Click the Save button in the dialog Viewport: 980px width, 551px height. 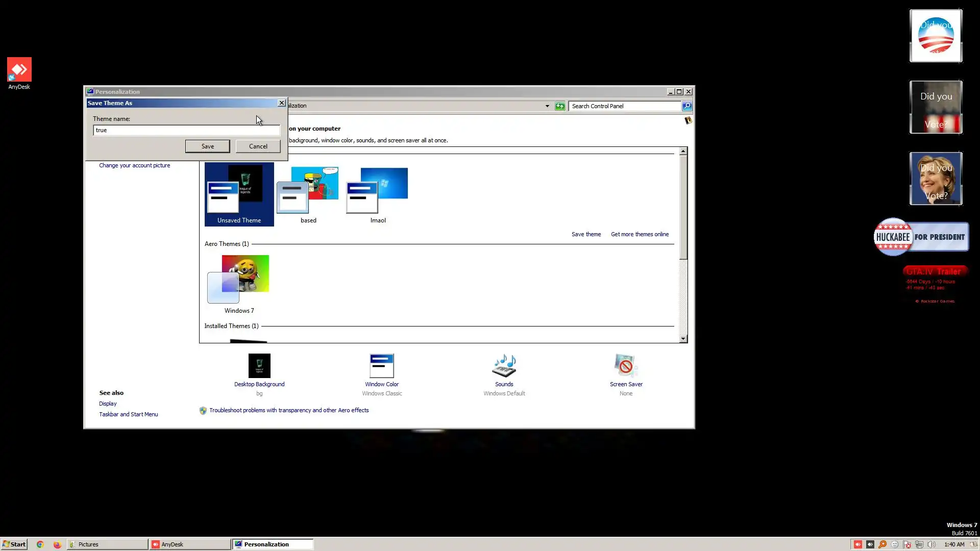(207, 146)
